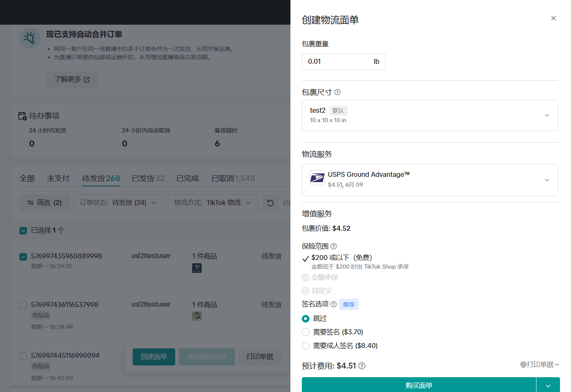This screenshot has height=392, width=571.
Task: Uncheck order 576997435960889998 checkbox
Action: click(x=23, y=257)
